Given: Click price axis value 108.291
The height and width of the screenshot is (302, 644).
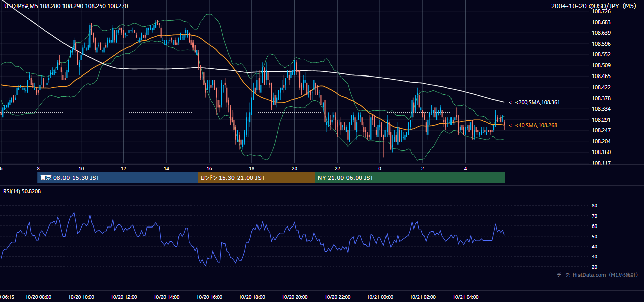Looking at the screenshot, I should point(601,120).
